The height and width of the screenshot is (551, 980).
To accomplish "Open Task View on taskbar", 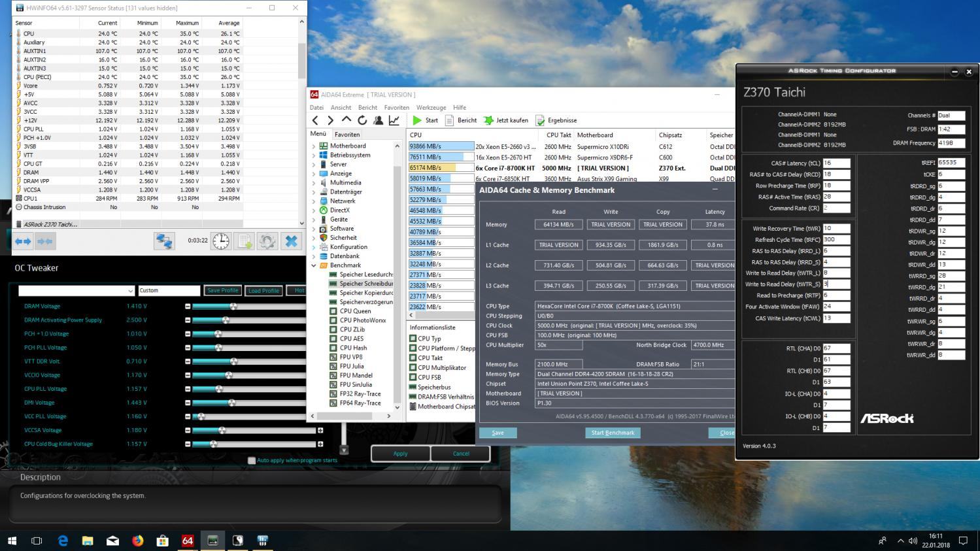I will pos(37,541).
